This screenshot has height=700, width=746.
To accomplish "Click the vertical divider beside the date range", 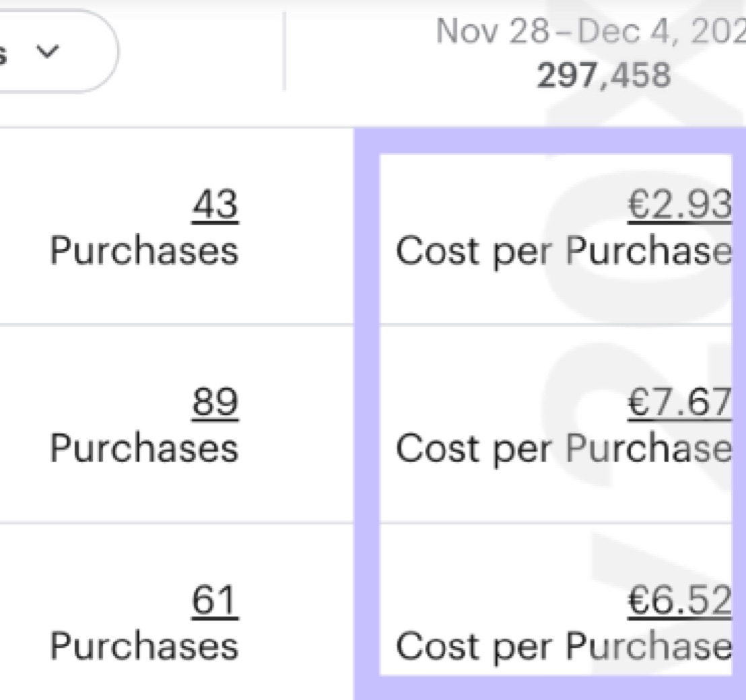I will (x=284, y=51).
